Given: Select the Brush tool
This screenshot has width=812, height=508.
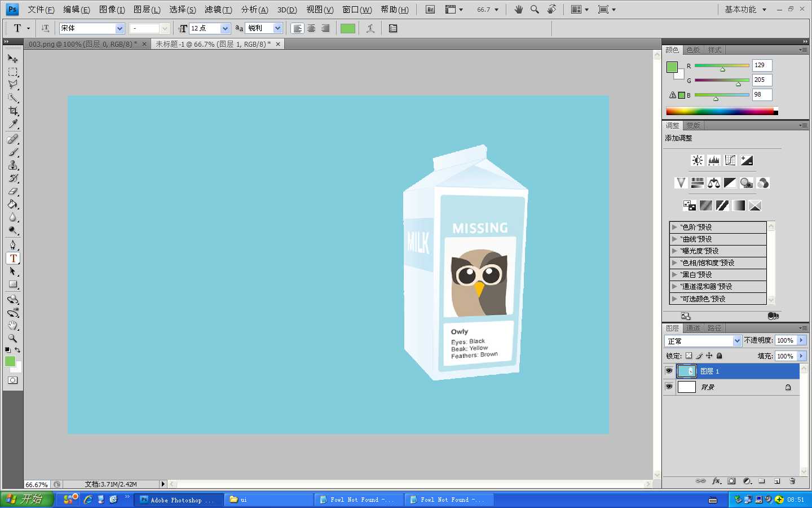Looking at the screenshot, I should click(x=13, y=152).
